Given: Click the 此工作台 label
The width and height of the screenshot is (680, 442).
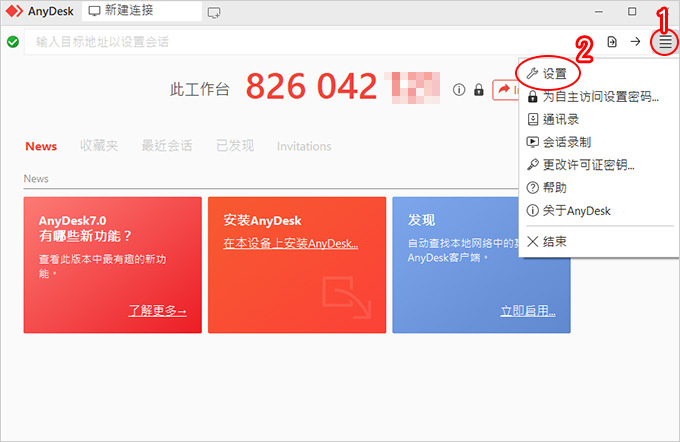Looking at the screenshot, I should click(x=199, y=89).
